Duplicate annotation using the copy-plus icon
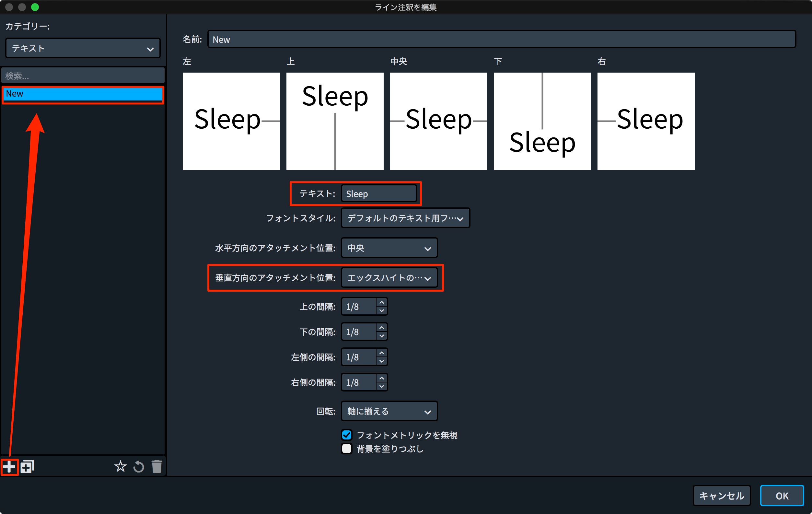Screen dimensions: 812x514 coord(27,467)
